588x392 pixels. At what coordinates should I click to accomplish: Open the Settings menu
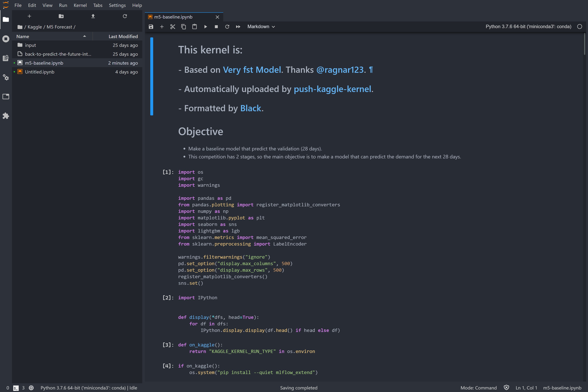pos(117,5)
